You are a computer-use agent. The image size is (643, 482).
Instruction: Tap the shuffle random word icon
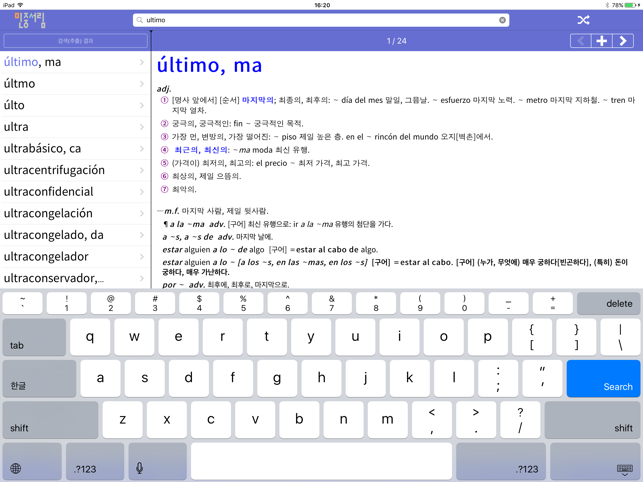pyautogui.click(x=583, y=20)
